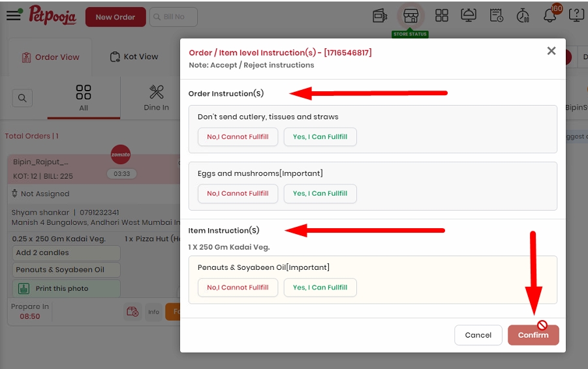Choose No I Cannot Fullfill for eggs and mushrooms
588x369 pixels.
(x=238, y=194)
